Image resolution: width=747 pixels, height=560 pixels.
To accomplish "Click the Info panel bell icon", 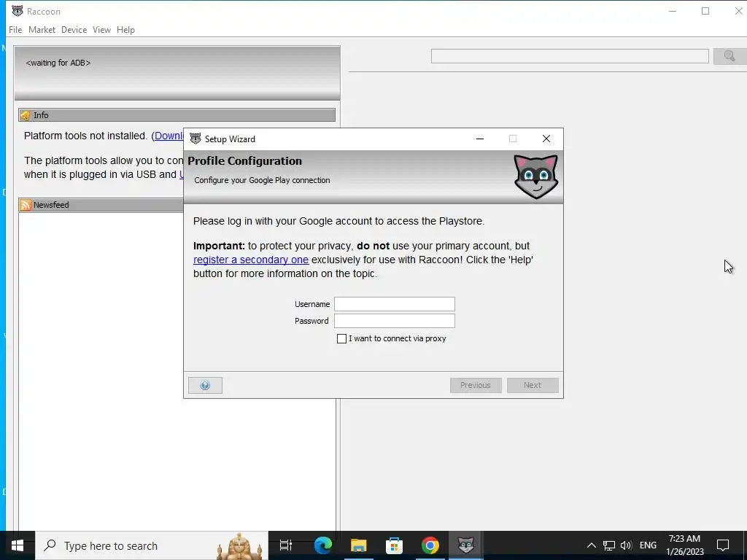I will pos(26,115).
